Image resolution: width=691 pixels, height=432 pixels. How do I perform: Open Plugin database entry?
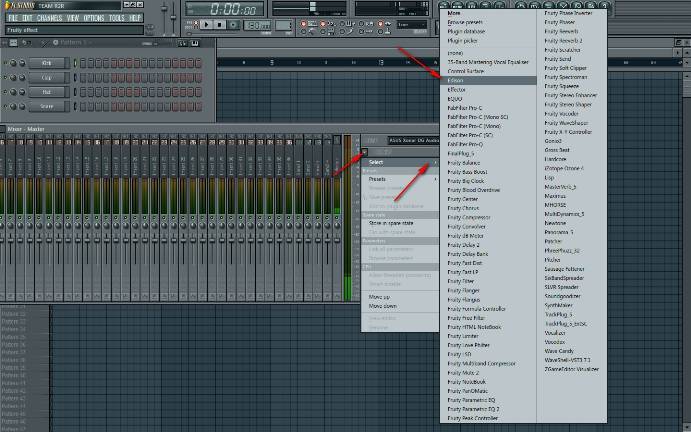488,31
